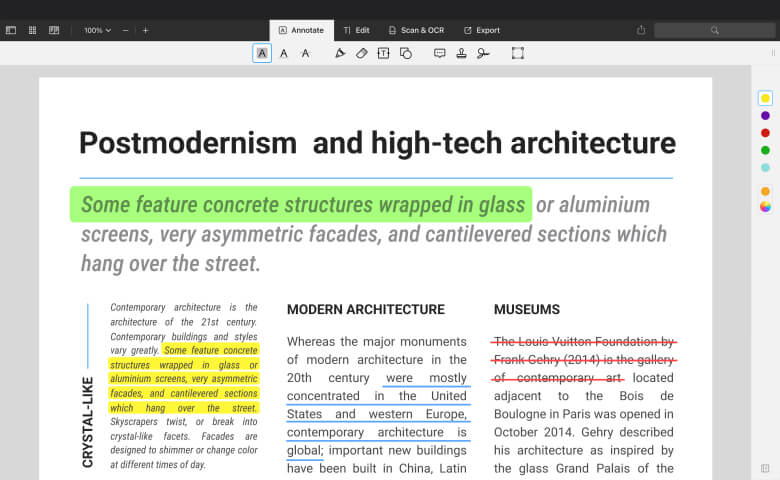Screen dimensions: 780x480
Task: Select the stamp tool
Action: click(x=461, y=53)
